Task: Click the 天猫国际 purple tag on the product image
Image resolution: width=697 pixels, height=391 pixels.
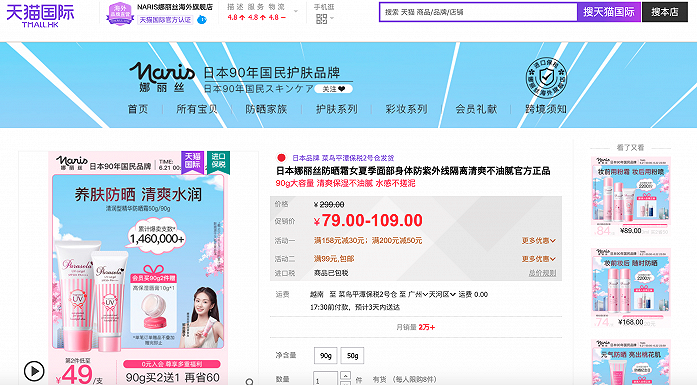Action: 192,162
